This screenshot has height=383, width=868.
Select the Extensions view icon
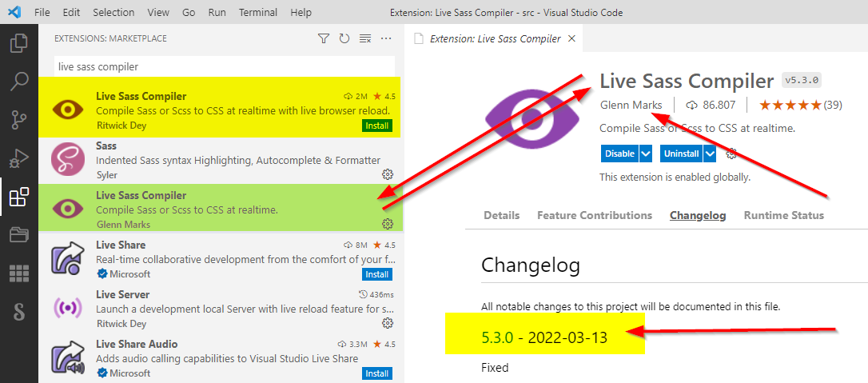coord(19,197)
